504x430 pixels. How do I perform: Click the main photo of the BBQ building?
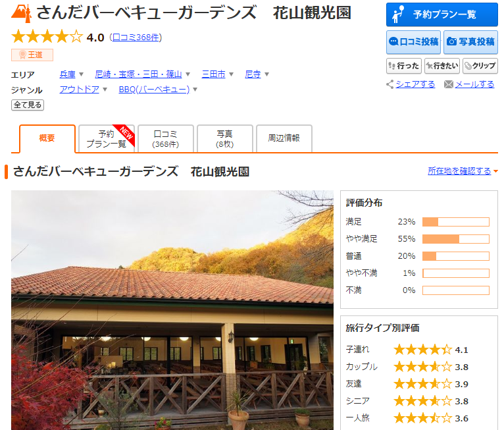[172, 309]
